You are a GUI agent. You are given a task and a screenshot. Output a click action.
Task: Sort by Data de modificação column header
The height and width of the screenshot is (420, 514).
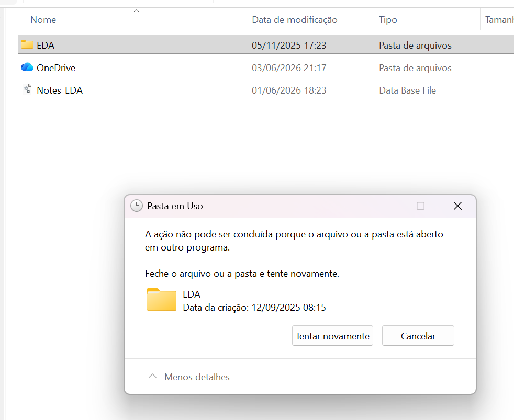click(x=294, y=20)
